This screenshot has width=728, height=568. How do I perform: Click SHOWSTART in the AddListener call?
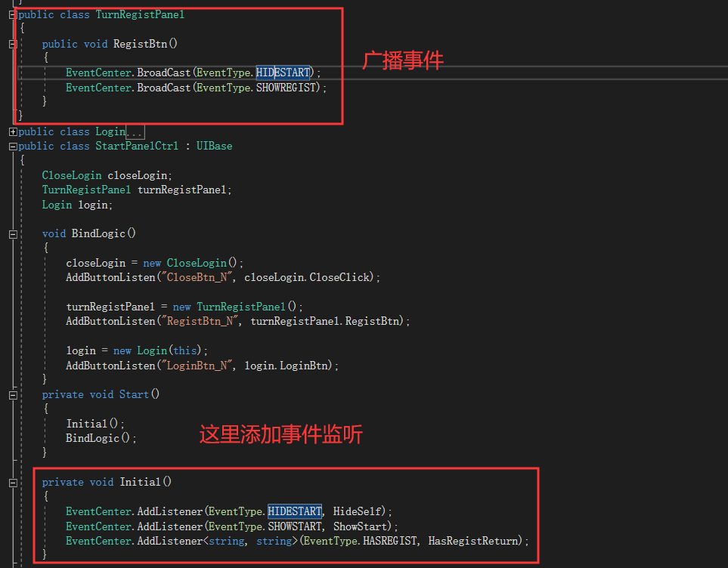(x=294, y=526)
